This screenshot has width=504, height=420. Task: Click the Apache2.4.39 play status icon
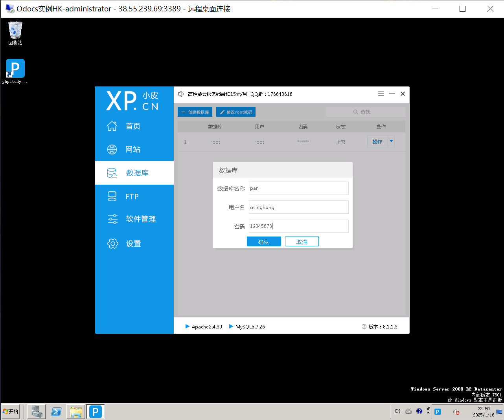[188, 326]
